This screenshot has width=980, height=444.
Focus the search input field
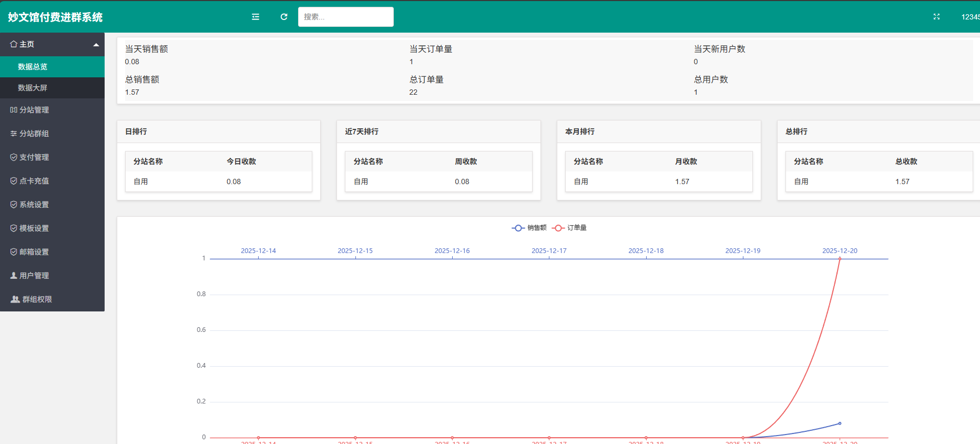[345, 17]
